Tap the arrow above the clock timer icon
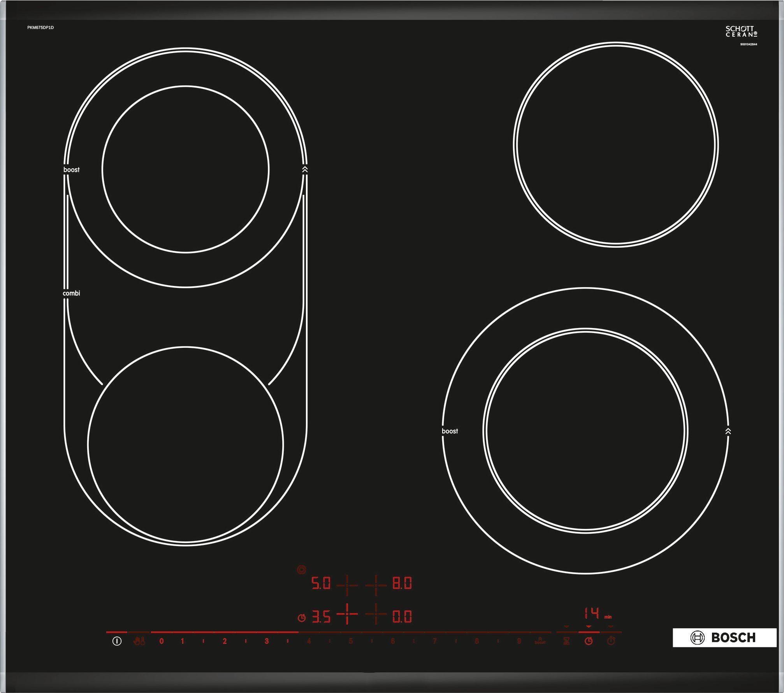 click(x=589, y=626)
